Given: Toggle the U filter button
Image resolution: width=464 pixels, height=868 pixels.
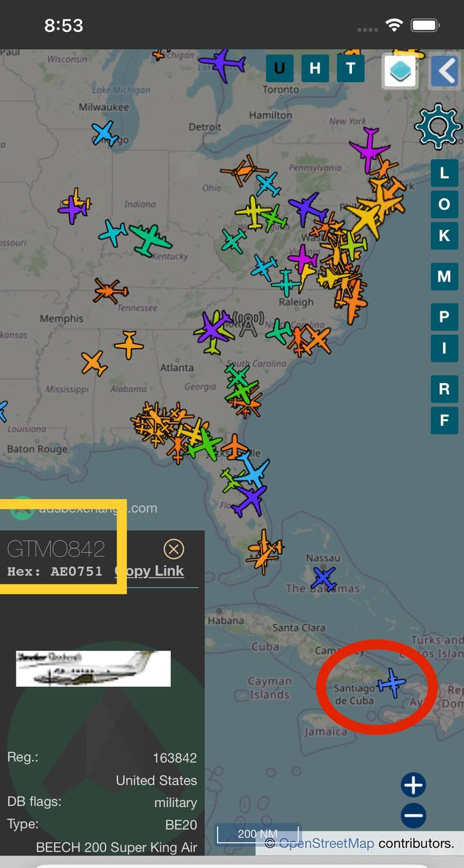Looking at the screenshot, I should (279, 68).
